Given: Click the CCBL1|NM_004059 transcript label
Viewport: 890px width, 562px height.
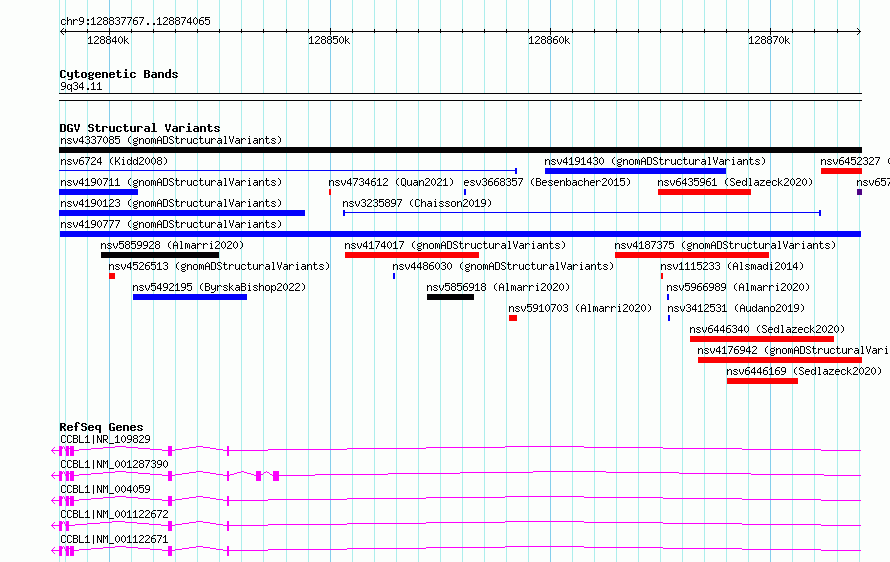Looking at the screenshot, I should (x=106, y=489).
